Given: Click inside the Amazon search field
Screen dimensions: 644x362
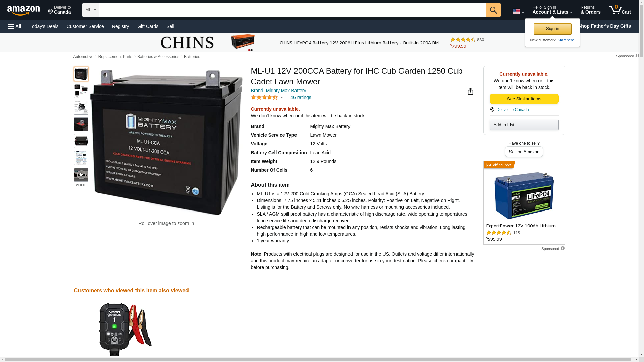Looking at the screenshot, I should coord(292,10).
